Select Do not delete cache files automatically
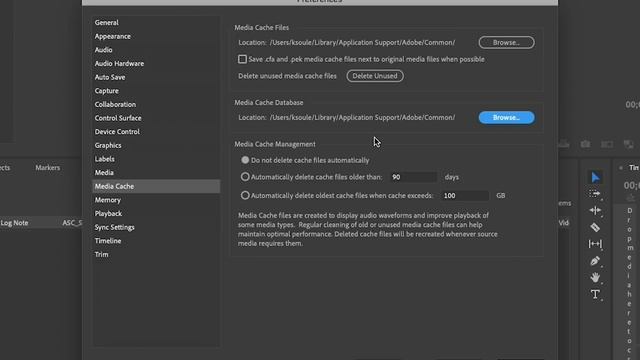640x360 pixels. click(245, 160)
